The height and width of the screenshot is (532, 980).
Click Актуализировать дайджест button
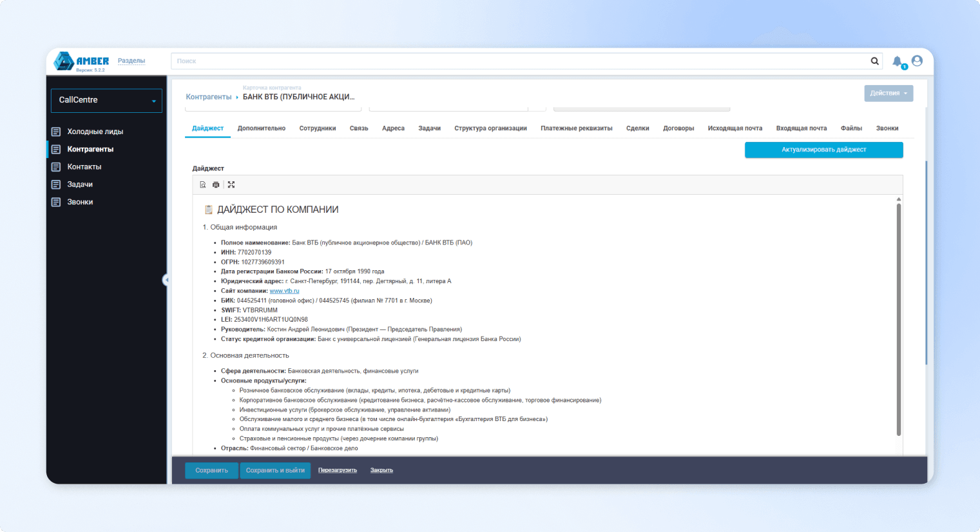click(824, 150)
